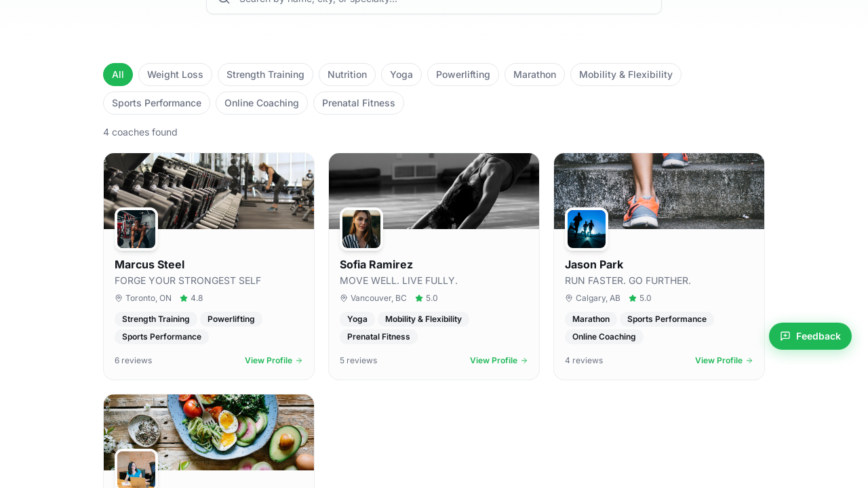Image resolution: width=868 pixels, height=488 pixels.
Task: Click the Feedback chat bubble icon
Action: tap(785, 336)
